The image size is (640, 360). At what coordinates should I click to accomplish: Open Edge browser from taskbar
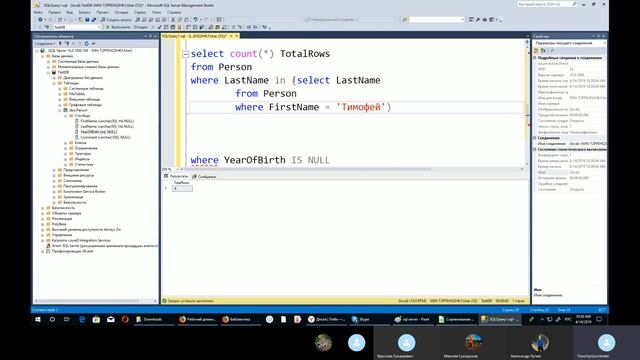tap(82, 319)
